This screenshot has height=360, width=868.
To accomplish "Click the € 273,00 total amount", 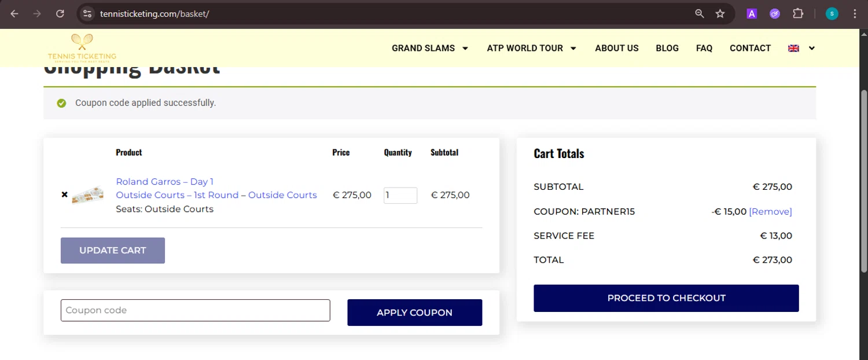I will coord(773,260).
